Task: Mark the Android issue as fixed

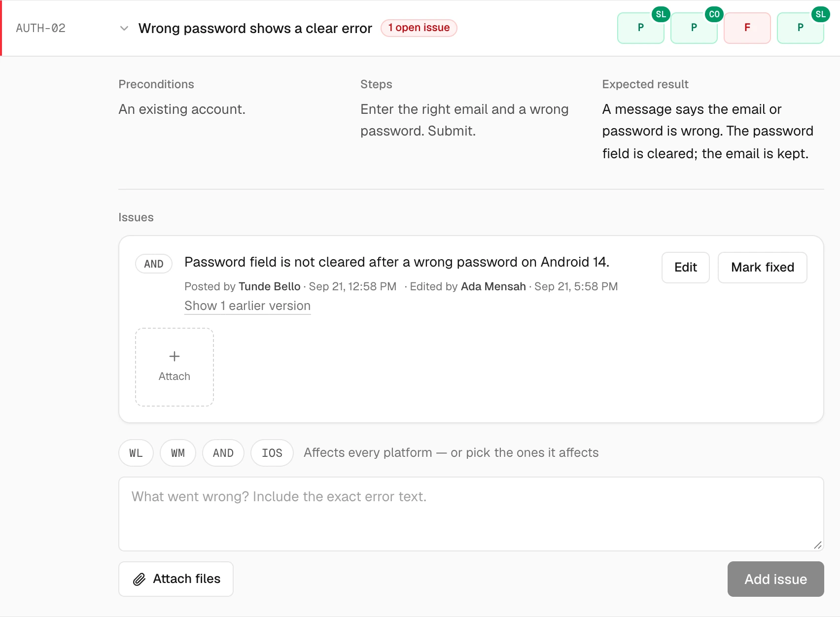Action: (x=763, y=268)
